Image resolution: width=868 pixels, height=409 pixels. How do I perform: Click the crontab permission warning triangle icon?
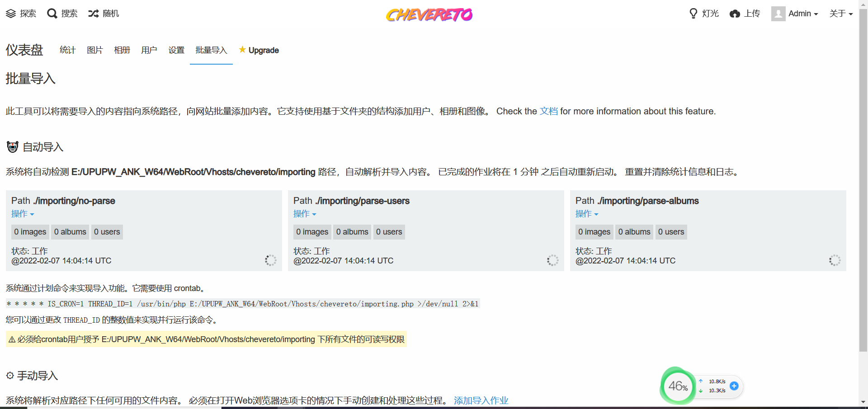(x=12, y=339)
